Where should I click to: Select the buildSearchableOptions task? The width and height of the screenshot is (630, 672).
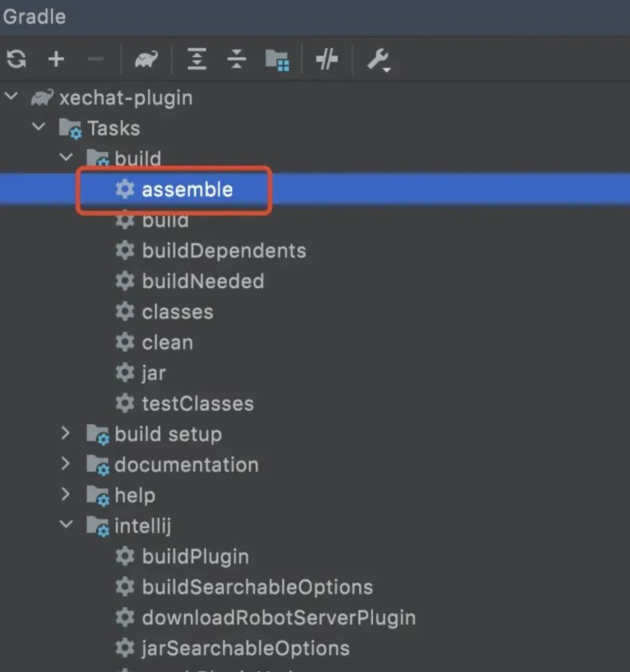point(258,587)
